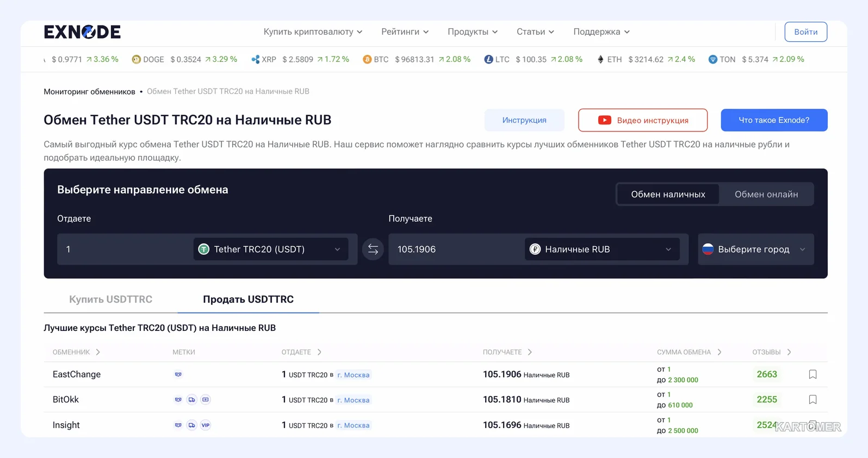The width and height of the screenshot is (868, 458).
Task: Click the swap exchange direction arrows icon
Action: click(373, 249)
